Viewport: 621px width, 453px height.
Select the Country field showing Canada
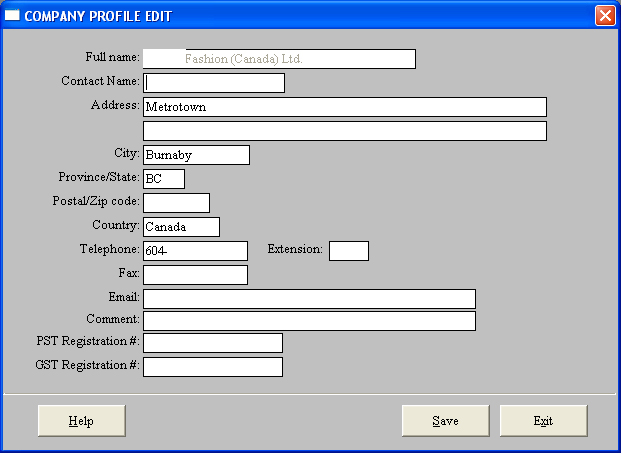pos(181,227)
